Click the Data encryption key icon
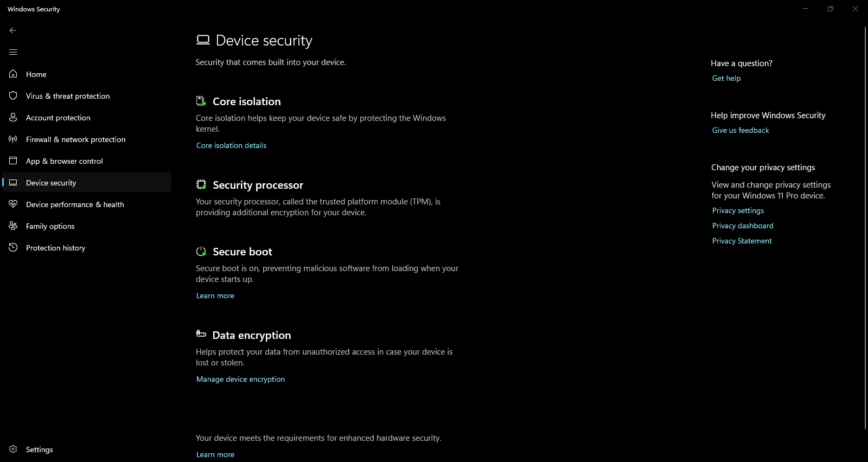This screenshot has height=462, width=868. tap(201, 333)
